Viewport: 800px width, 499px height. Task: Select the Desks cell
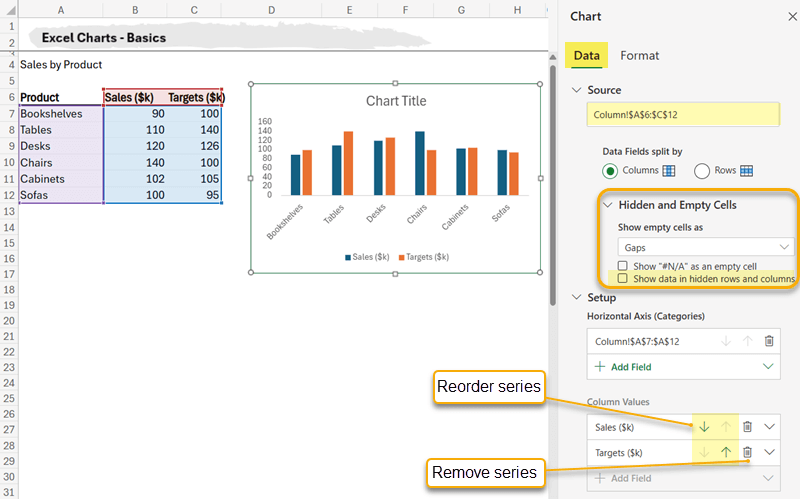pyautogui.click(x=61, y=146)
